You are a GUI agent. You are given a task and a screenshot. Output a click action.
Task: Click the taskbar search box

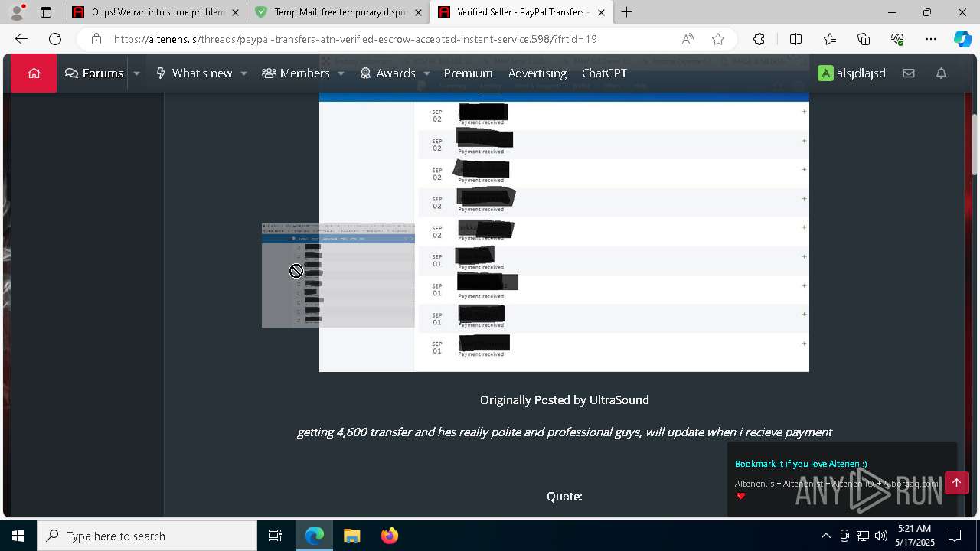coord(147,536)
